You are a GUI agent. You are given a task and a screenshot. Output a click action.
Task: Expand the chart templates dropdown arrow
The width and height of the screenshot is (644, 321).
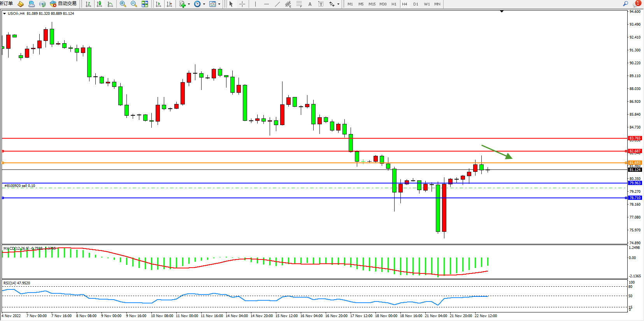[x=219, y=4]
